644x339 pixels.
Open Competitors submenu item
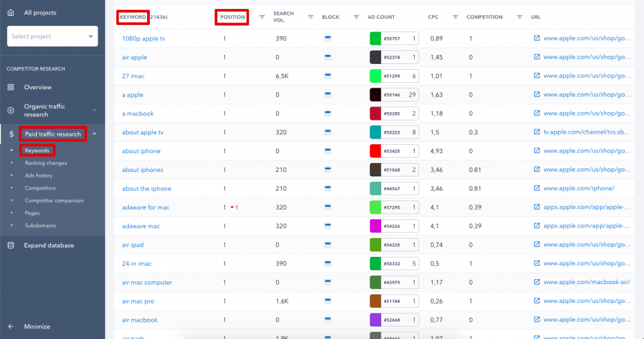point(40,188)
